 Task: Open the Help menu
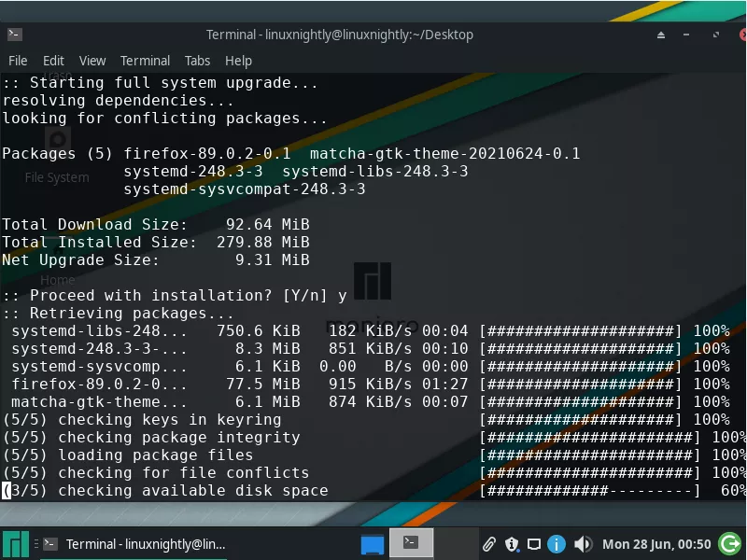[238, 61]
